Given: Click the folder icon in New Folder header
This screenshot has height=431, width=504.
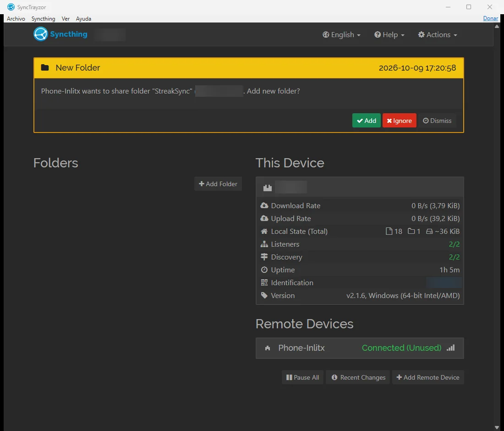Looking at the screenshot, I should pyautogui.click(x=45, y=67).
